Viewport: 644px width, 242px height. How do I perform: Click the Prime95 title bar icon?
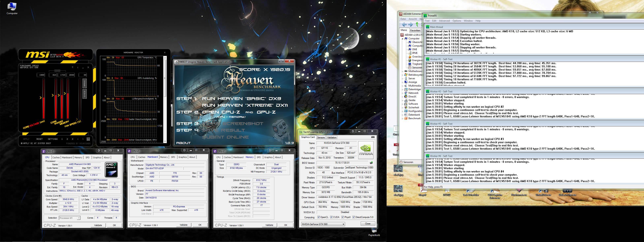click(425, 16)
